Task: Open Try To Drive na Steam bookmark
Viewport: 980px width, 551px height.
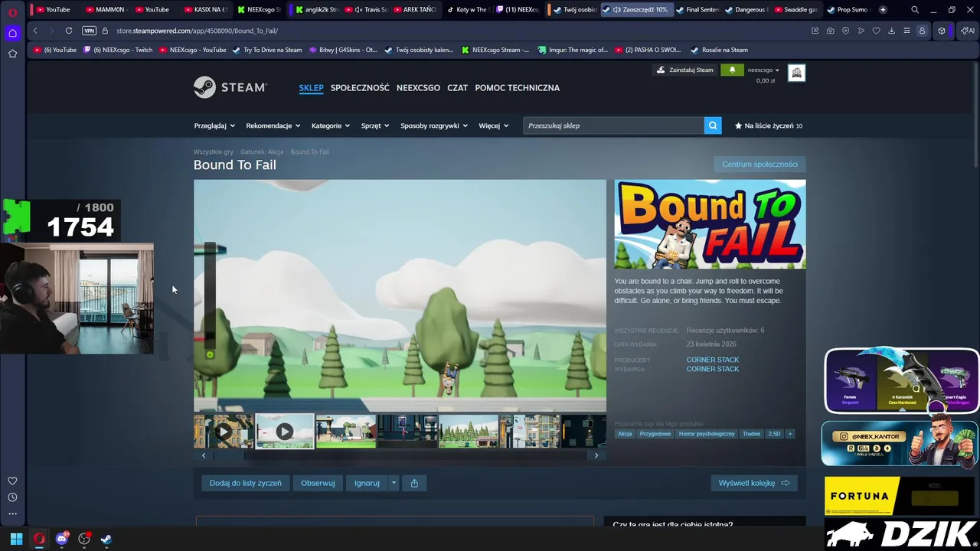Action: [267, 50]
